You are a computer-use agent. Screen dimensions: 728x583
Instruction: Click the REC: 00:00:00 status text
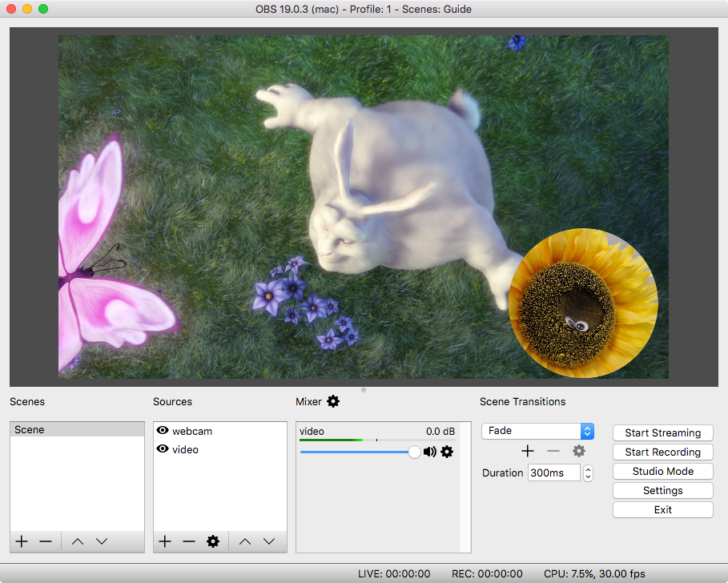487,573
